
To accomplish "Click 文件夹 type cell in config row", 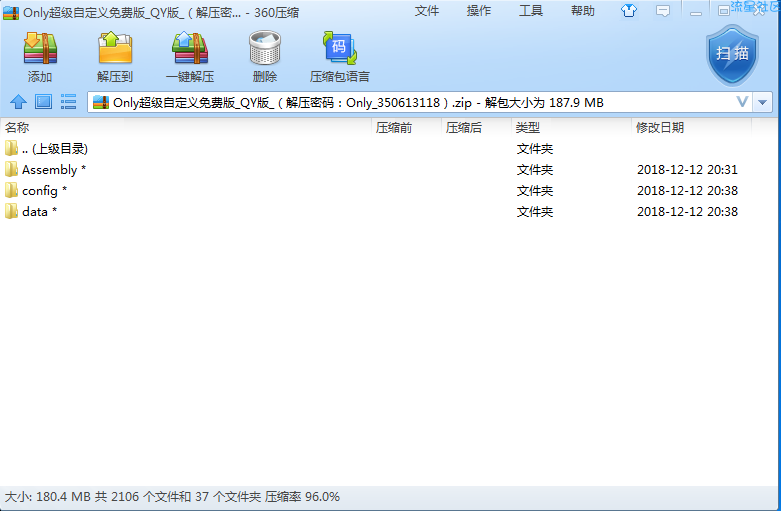I will pos(534,191).
